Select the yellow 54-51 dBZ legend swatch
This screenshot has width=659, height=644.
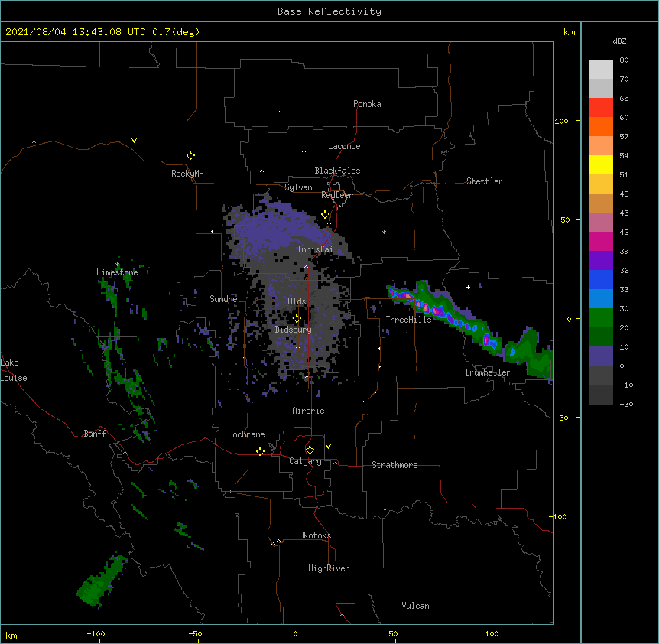tap(601, 164)
